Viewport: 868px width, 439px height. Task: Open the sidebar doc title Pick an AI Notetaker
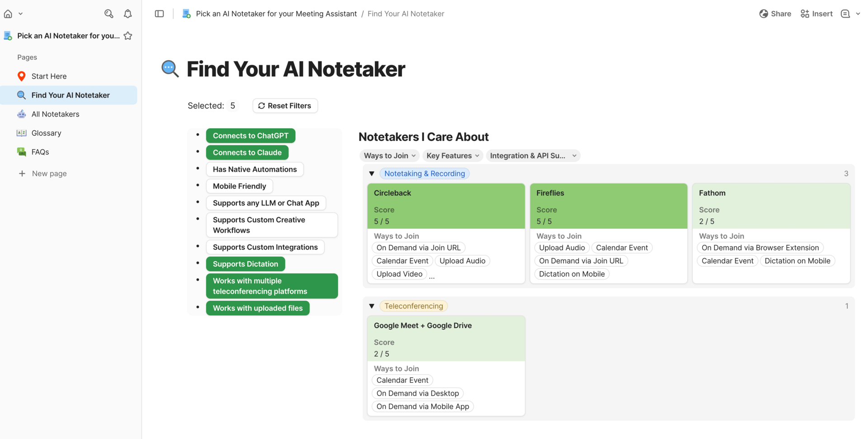pyautogui.click(x=68, y=36)
